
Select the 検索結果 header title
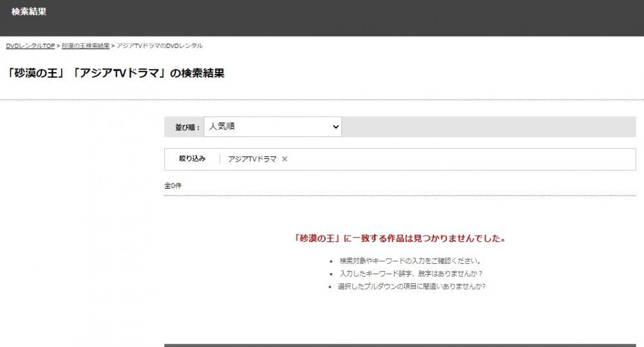(x=29, y=12)
